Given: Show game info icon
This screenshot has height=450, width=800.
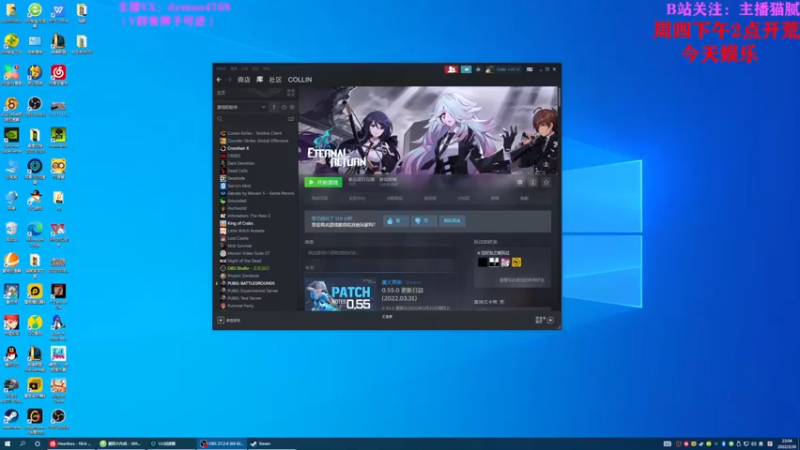Looking at the screenshot, I should click(x=533, y=182).
